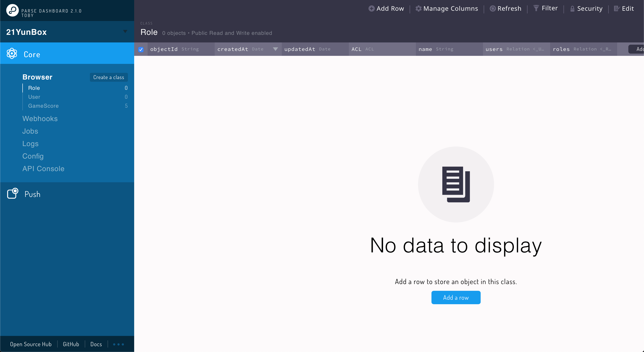Open the API Console section
The image size is (644, 352).
click(x=43, y=168)
